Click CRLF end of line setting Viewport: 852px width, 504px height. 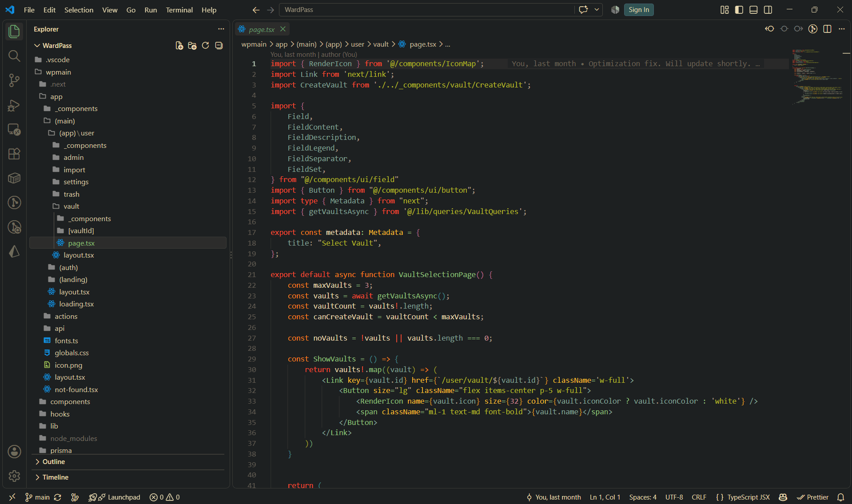pyautogui.click(x=699, y=497)
